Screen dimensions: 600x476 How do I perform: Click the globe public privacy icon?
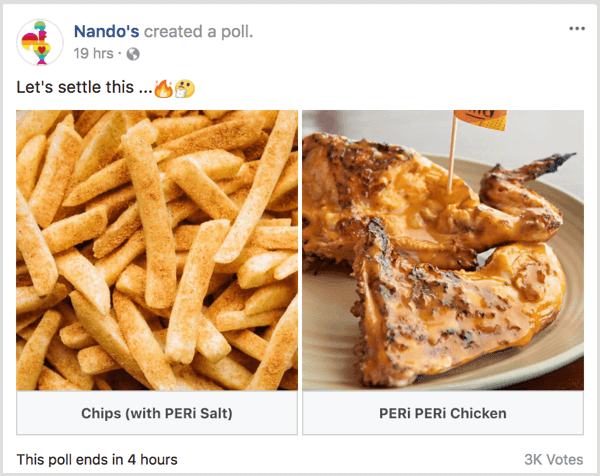click(x=133, y=53)
